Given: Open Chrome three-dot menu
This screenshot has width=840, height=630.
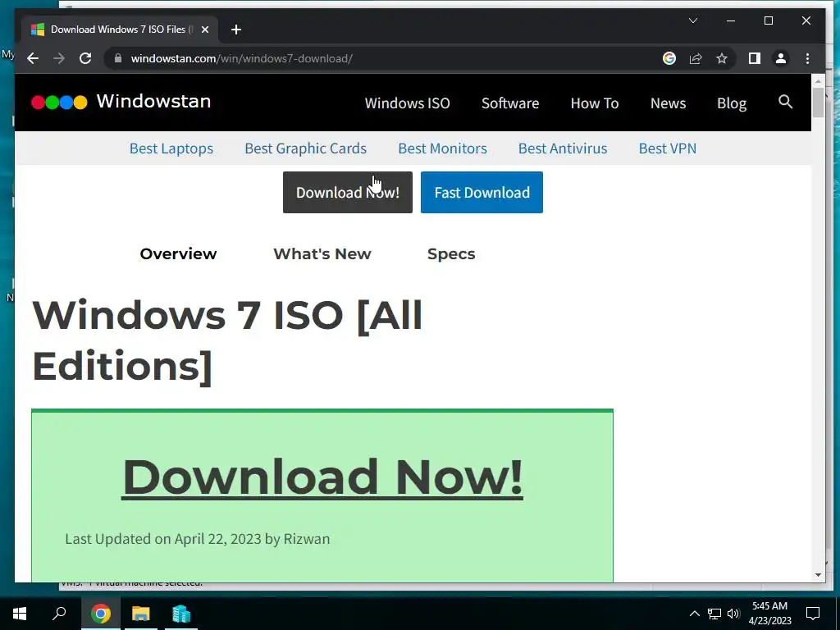Looking at the screenshot, I should pos(807,58).
